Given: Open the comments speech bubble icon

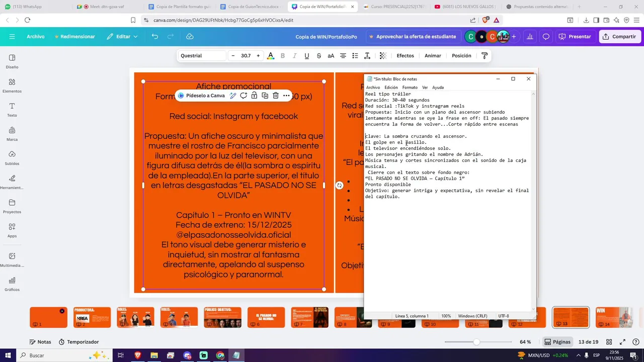Looking at the screenshot, I should pos(546,37).
